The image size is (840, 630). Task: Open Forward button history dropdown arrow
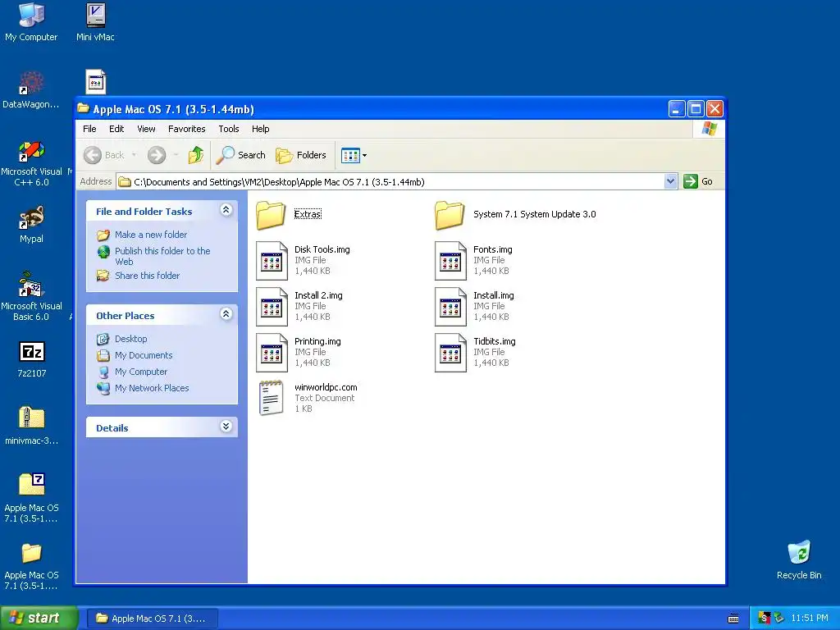(176, 155)
